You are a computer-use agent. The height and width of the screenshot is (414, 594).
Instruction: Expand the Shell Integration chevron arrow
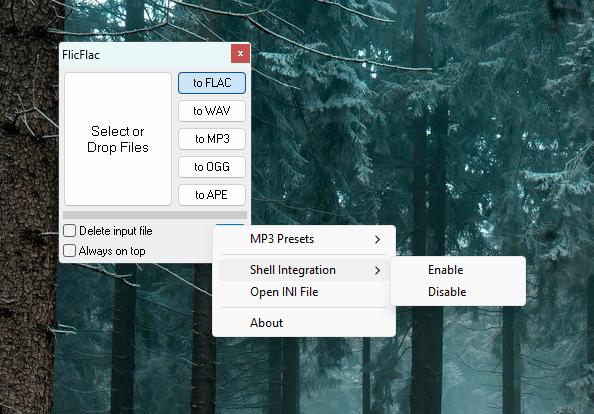click(x=377, y=270)
